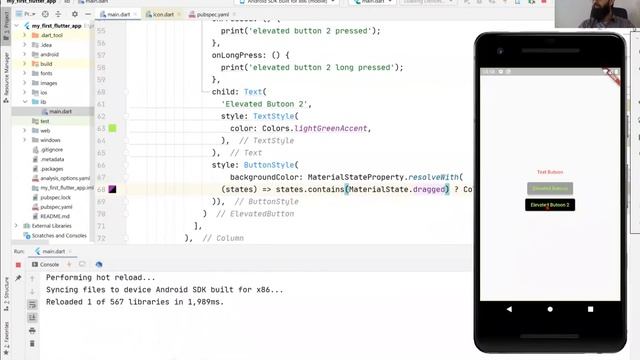This screenshot has width=640, height=360.
Task: Hide the Project tool window
Action: tap(88, 14)
